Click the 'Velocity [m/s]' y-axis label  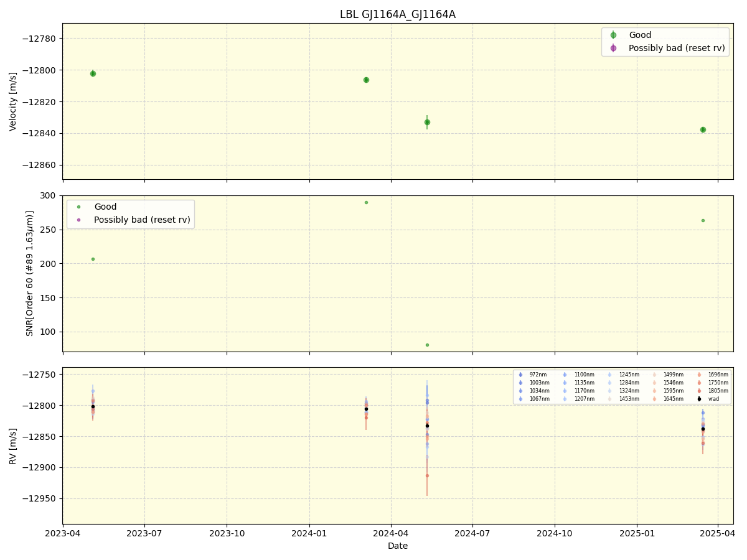pos(13,101)
